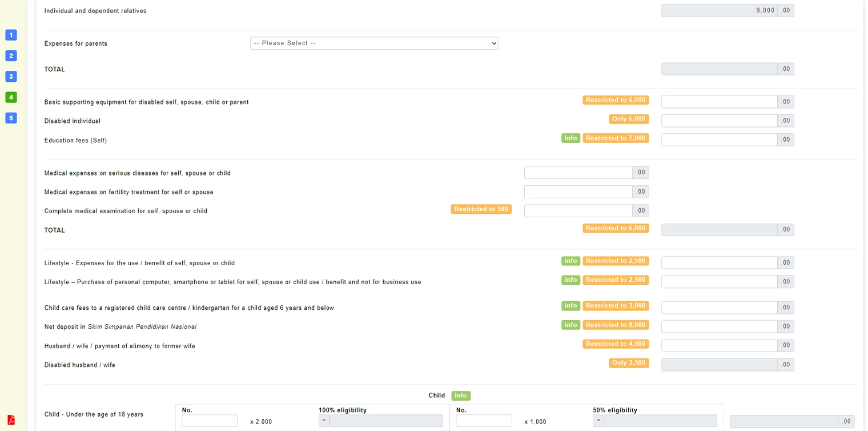
Task: Go to step 2 in sidebar
Action: tap(11, 56)
